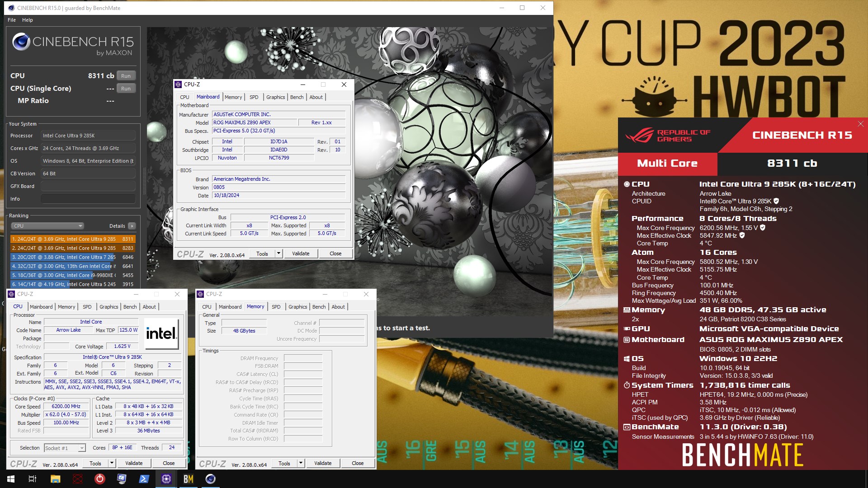
Task: Open Graphics tab in Mainboard CPU-Z window
Action: click(276, 97)
